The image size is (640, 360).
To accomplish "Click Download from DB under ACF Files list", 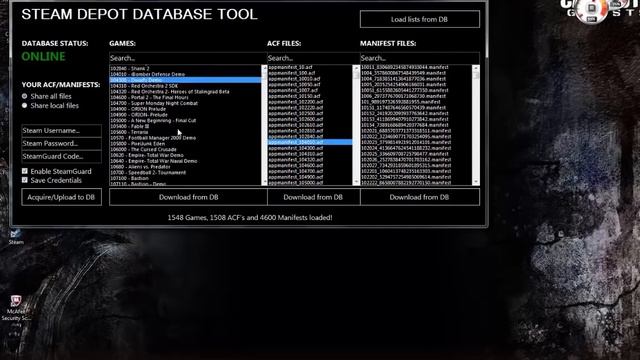I will tap(313, 197).
